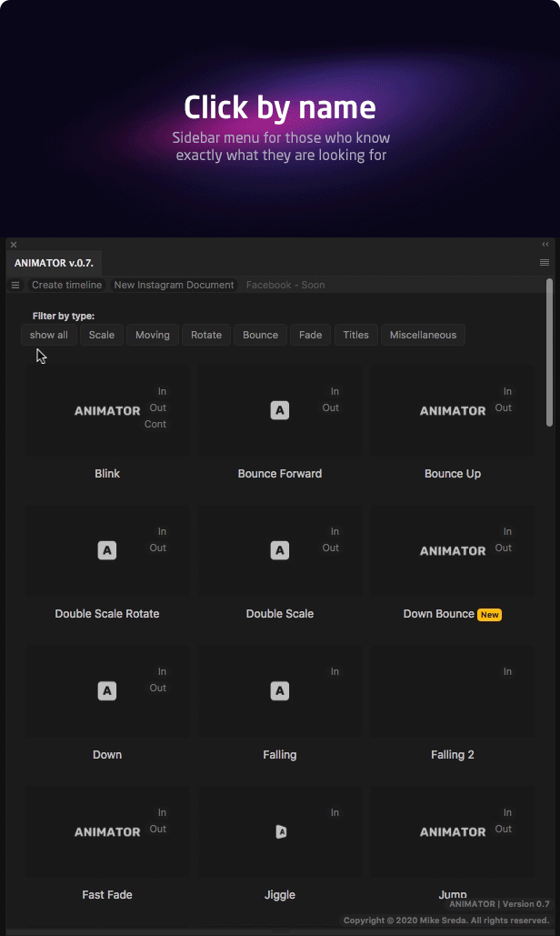Screen dimensions: 560x936
Task: Apply Bounce Forward In option
Action: click(335, 392)
